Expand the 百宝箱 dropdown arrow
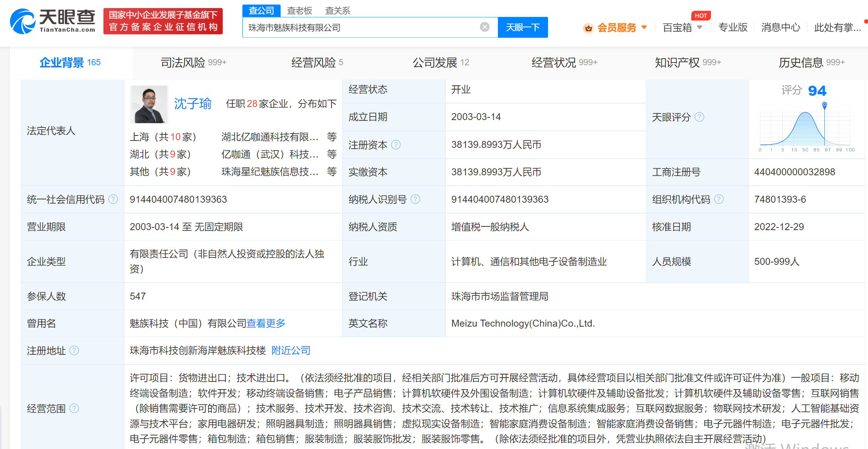This screenshot has width=868, height=449. 700,27
